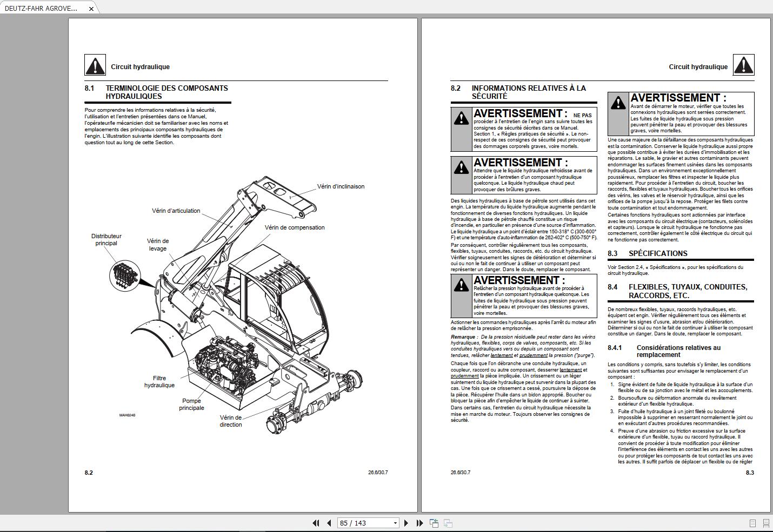Select the DEUTZ-FAHR AGROVE document tab

pos(41,8)
